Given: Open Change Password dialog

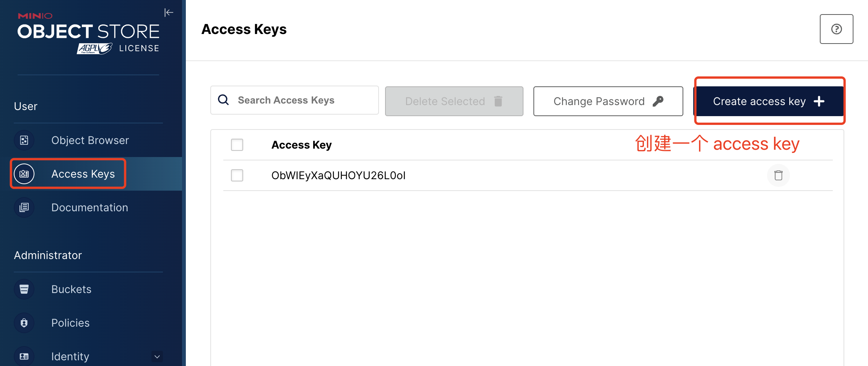Looking at the screenshot, I should coord(608,101).
